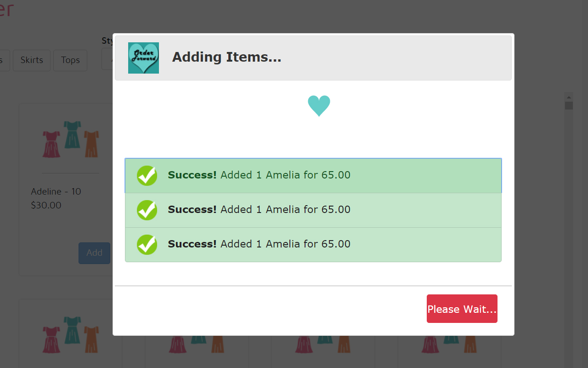Click the Please Wait button

coord(462,308)
